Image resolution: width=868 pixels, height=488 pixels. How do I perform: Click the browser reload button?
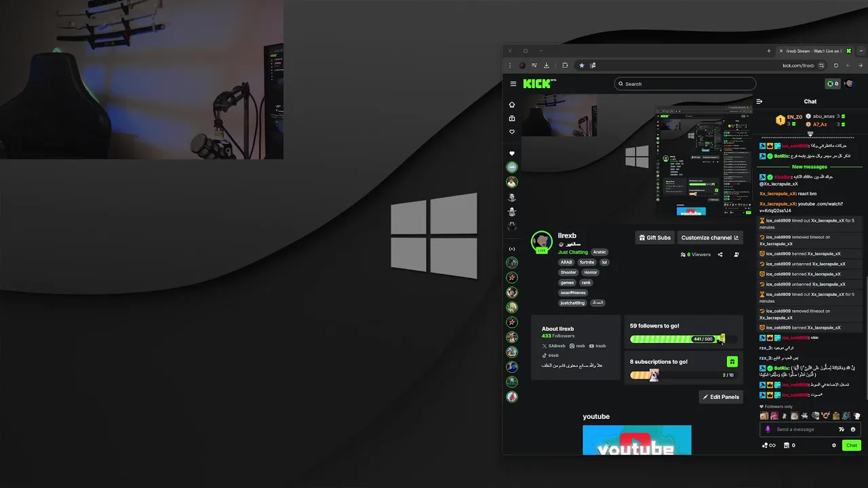tap(835, 66)
